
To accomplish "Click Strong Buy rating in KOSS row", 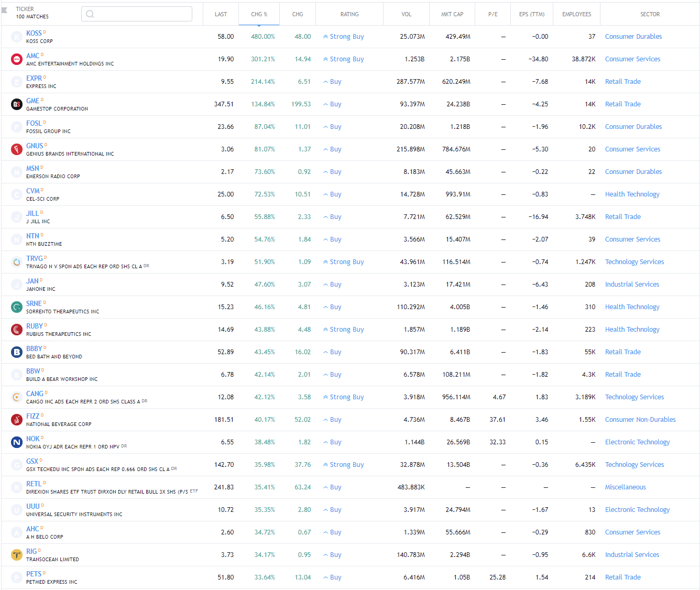I will pos(344,37).
